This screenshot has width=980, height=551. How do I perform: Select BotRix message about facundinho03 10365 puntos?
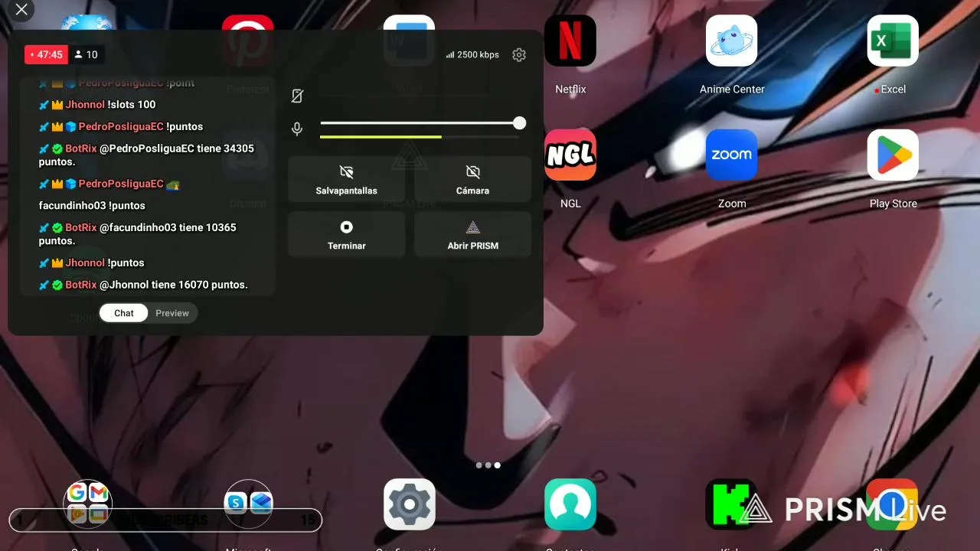pos(138,234)
